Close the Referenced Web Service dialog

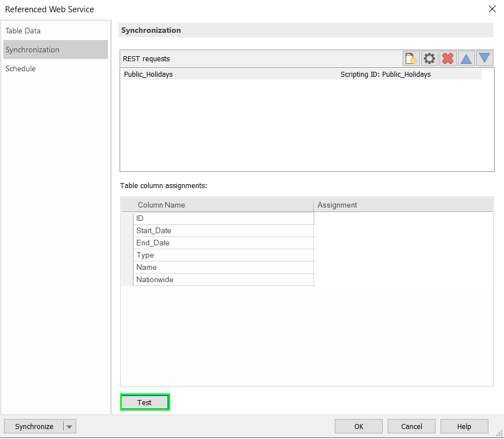pyautogui.click(x=492, y=9)
